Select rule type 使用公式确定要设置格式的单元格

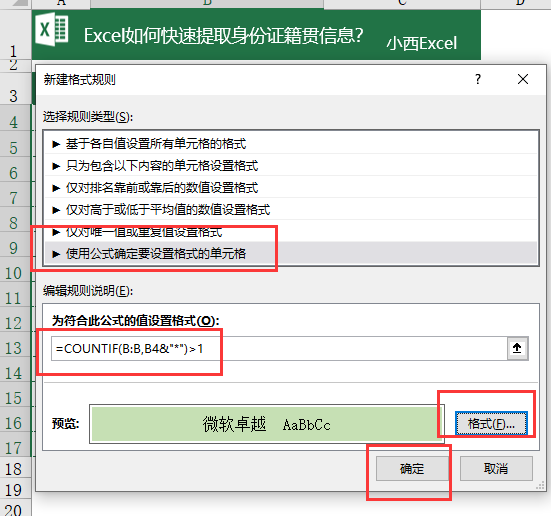291,253
